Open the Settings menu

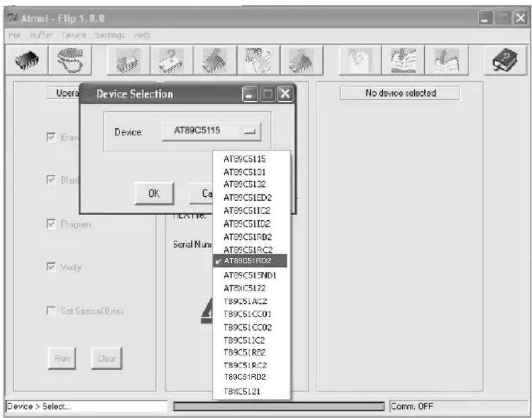pyautogui.click(x=110, y=35)
